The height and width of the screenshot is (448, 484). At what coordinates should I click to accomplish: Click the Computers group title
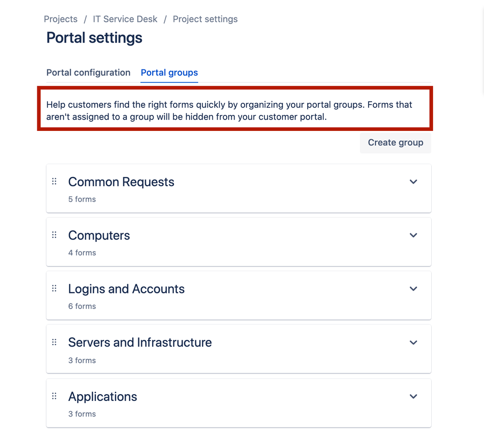(x=99, y=235)
